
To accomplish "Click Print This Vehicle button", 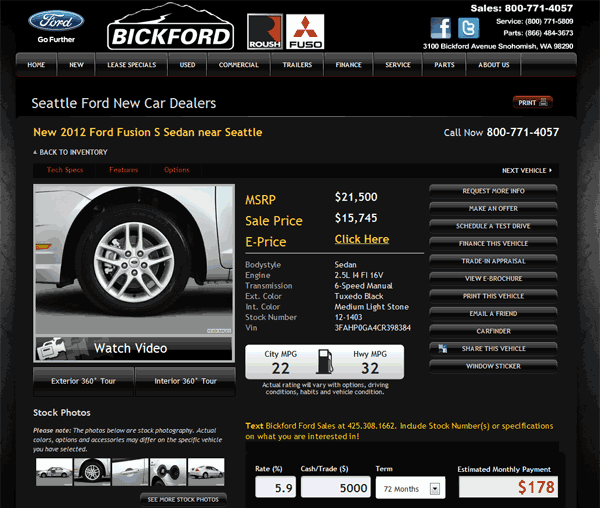I will pyautogui.click(x=493, y=296).
